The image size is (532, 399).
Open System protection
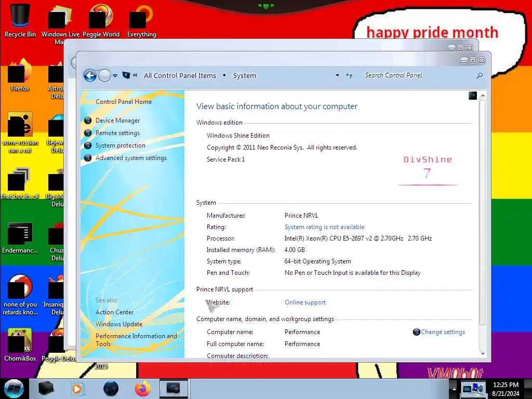[120, 145]
